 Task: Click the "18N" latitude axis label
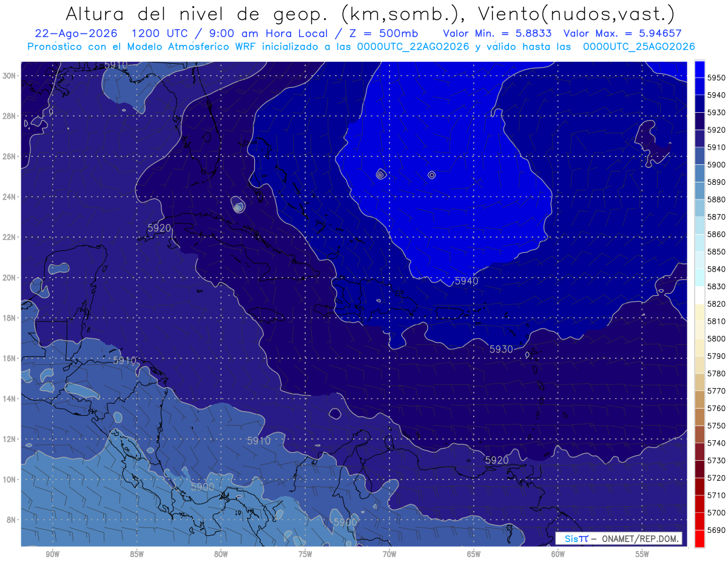point(9,318)
